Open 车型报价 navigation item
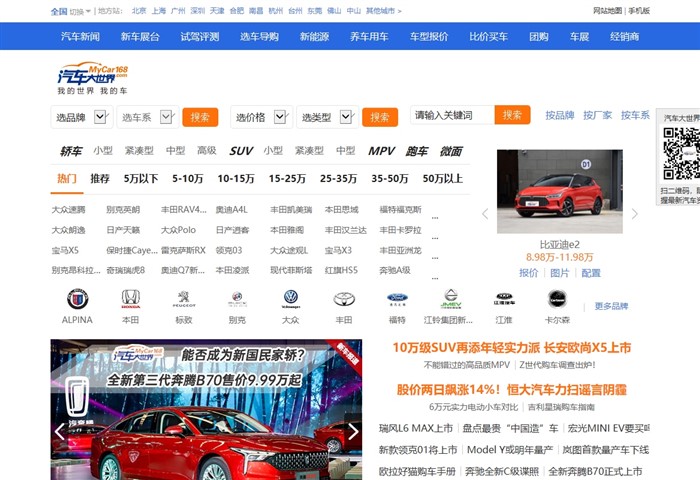Screen dimensions: 700x480 [429, 36]
